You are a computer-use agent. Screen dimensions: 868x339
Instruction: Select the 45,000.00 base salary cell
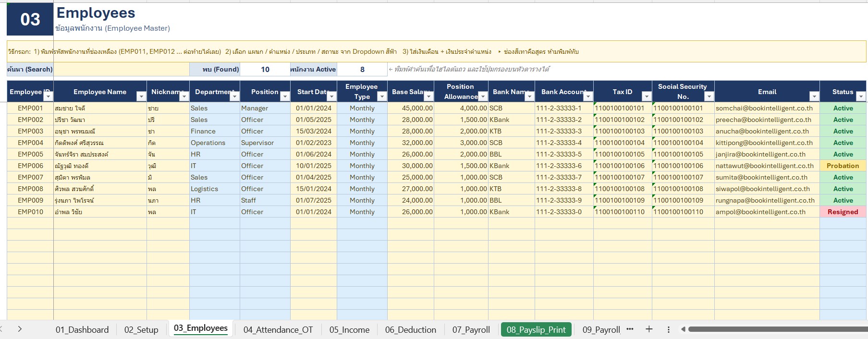[x=411, y=108]
